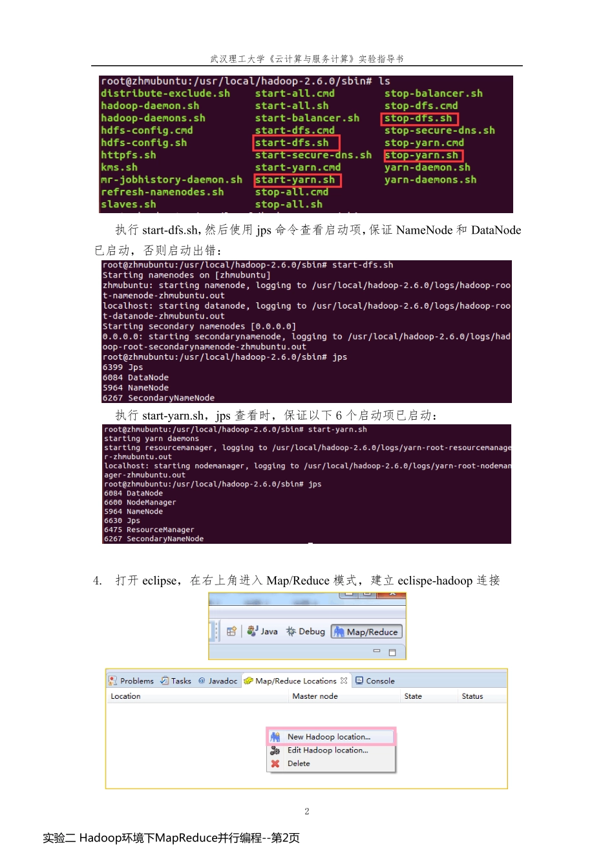This screenshot has height=868, width=614.
Task: Click the Status column header
Action: (472, 696)
